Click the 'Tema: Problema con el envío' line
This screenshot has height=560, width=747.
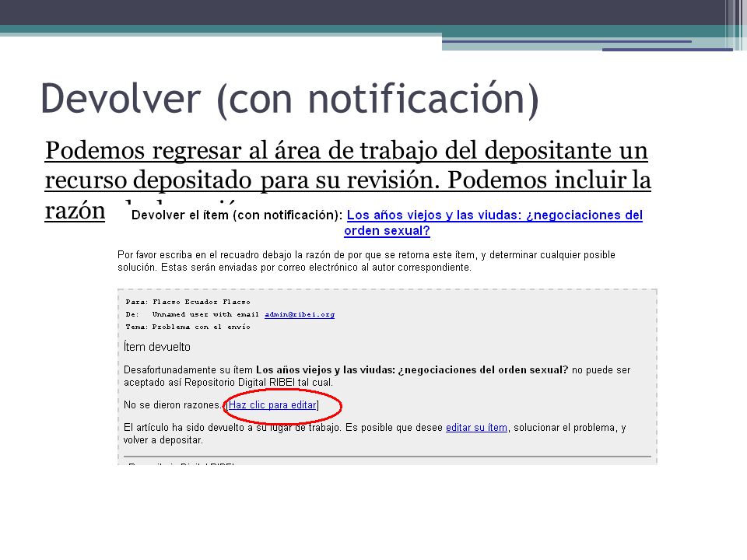(x=188, y=327)
